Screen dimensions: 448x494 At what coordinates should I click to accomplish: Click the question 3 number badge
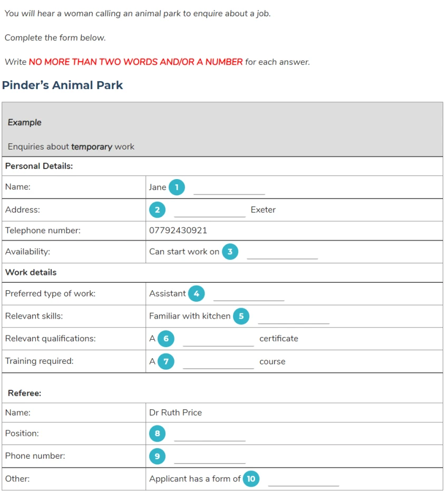tap(230, 252)
